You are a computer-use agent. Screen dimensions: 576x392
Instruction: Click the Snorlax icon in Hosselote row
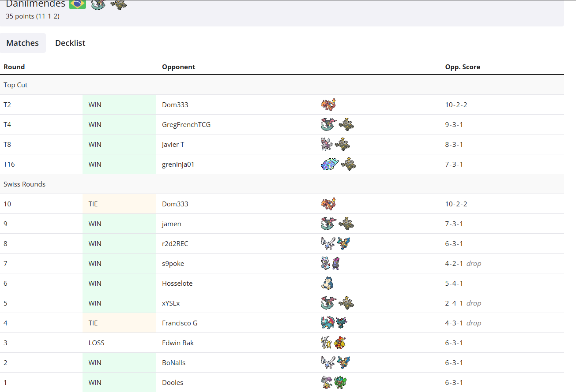[x=327, y=283]
